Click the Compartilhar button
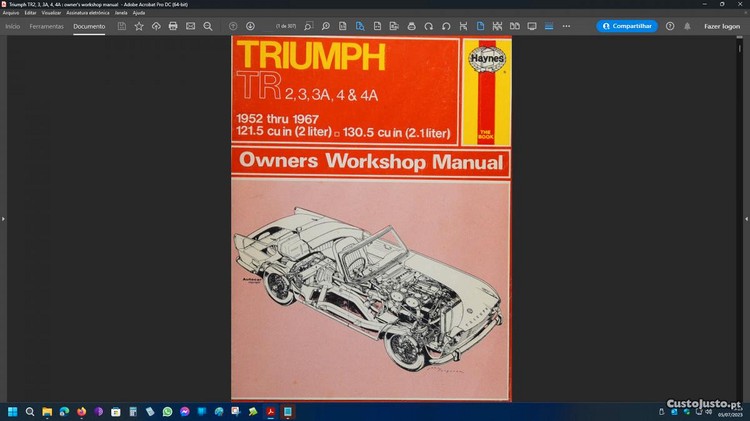The width and height of the screenshot is (750, 421). point(627,26)
